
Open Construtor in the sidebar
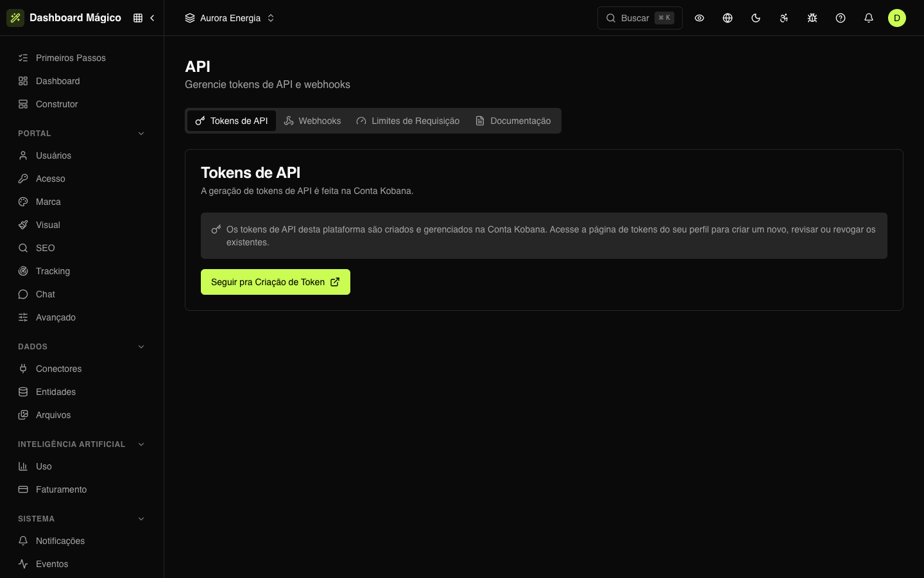tap(82, 104)
